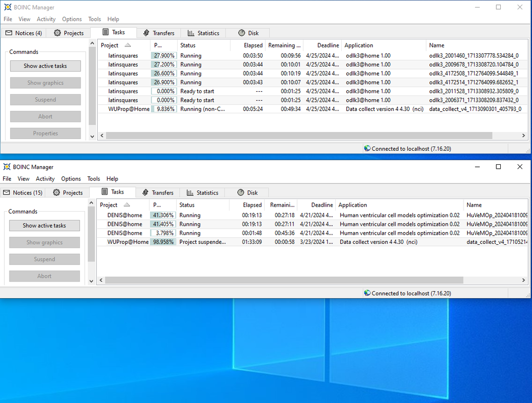The height and width of the screenshot is (403, 532).
Task: Open Help menu in top BOINC window
Action: tap(113, 19)
